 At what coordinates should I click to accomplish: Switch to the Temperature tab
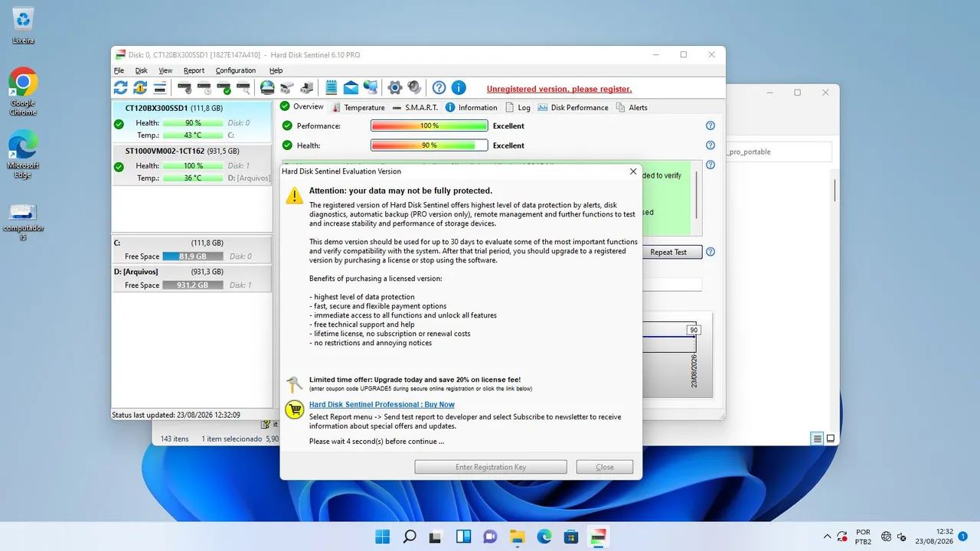(x=358, y=108)
